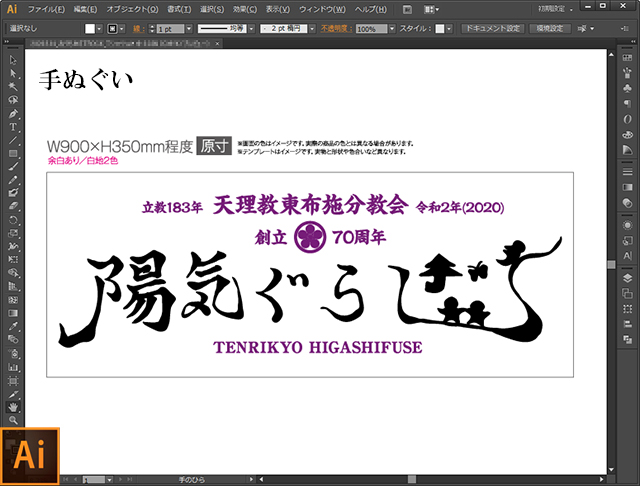The image size is (640, 486).
Task: Select the Shape Builder tool
Action: coord(13,273)
